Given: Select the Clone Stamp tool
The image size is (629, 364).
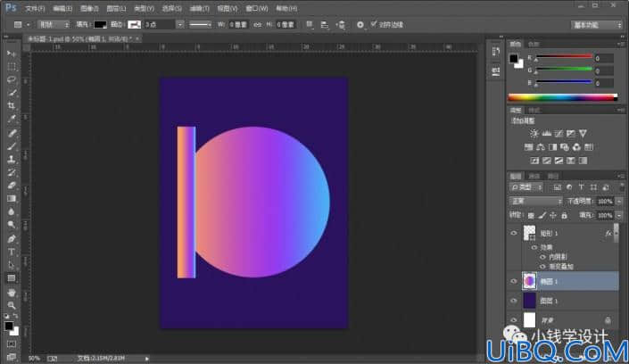Looking at the screenshot, I should [x=12, y=160].
